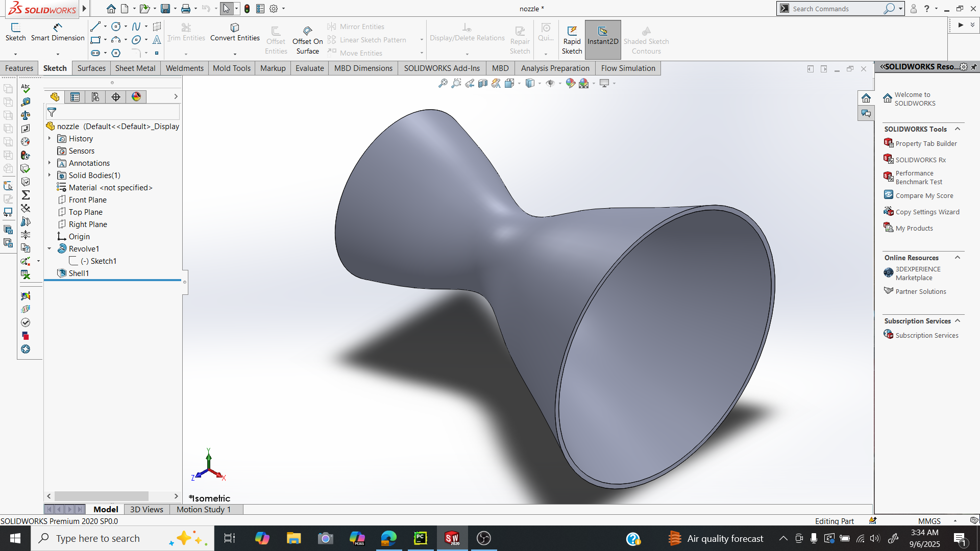This screenshot has width=980, height=551.
Task: Click the Options gear icon
Action: tap(274, 9)
